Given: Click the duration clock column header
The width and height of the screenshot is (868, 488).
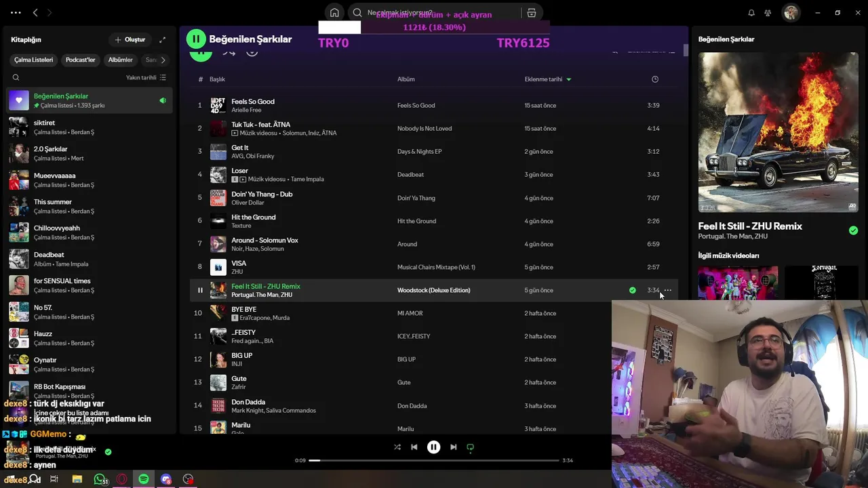Looking at the screenshot, I should coord(654,79).
